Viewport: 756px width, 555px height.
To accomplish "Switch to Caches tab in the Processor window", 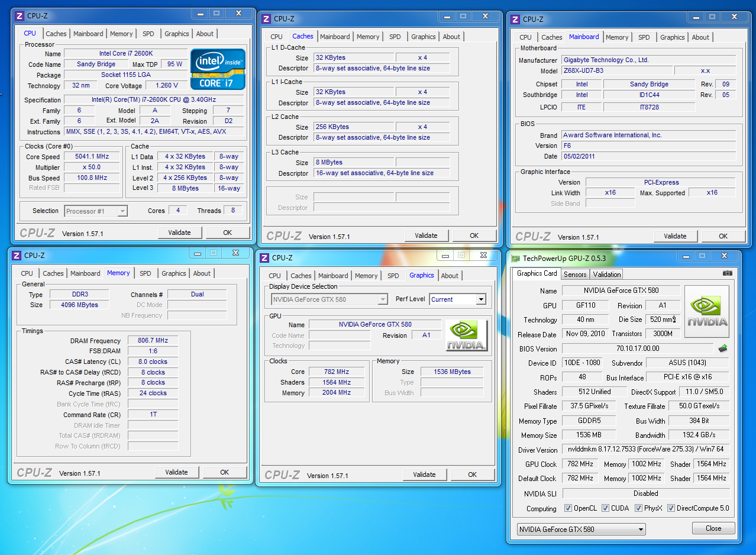I will tap(56, 34).
